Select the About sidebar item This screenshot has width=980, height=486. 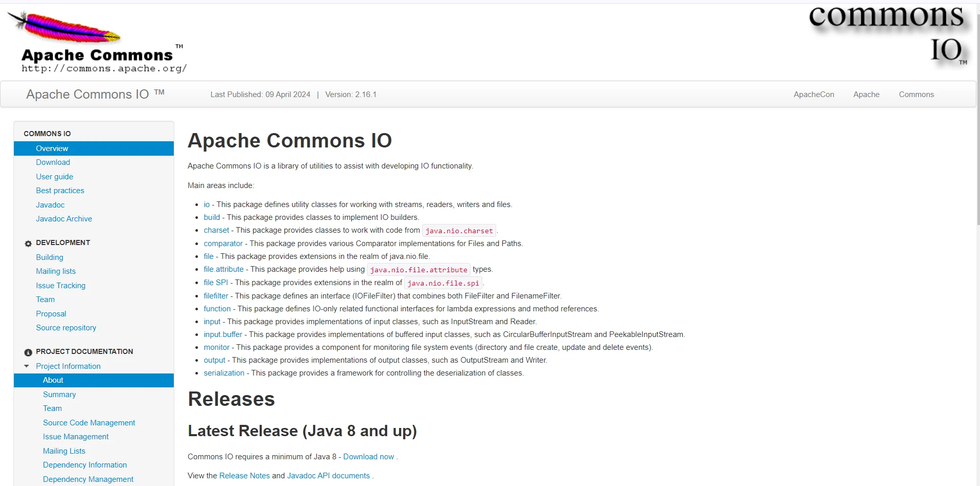[94, 380]
